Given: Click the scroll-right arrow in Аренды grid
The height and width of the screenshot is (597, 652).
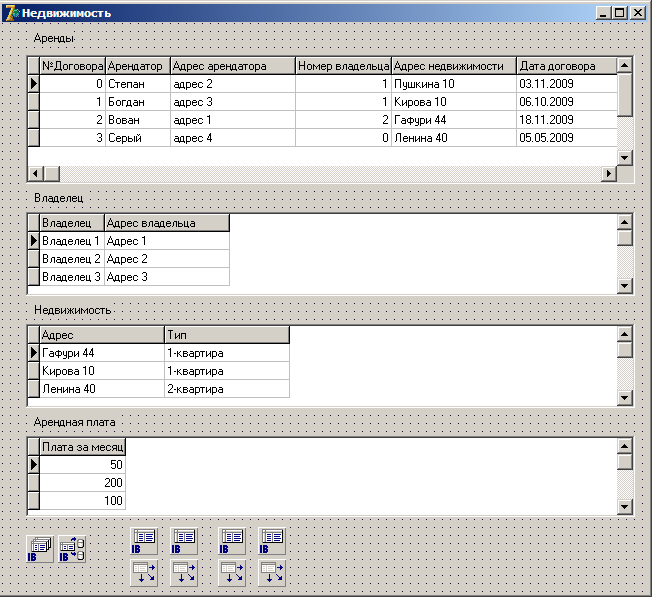Looking at the screenshot, I should 609,173.
